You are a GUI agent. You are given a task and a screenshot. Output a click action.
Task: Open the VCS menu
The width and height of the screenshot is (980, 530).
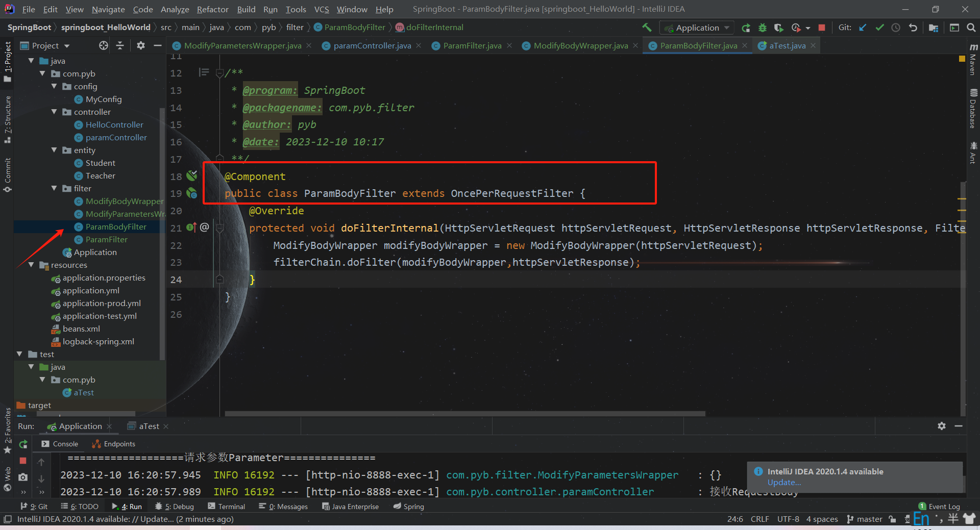coord(322,9)
